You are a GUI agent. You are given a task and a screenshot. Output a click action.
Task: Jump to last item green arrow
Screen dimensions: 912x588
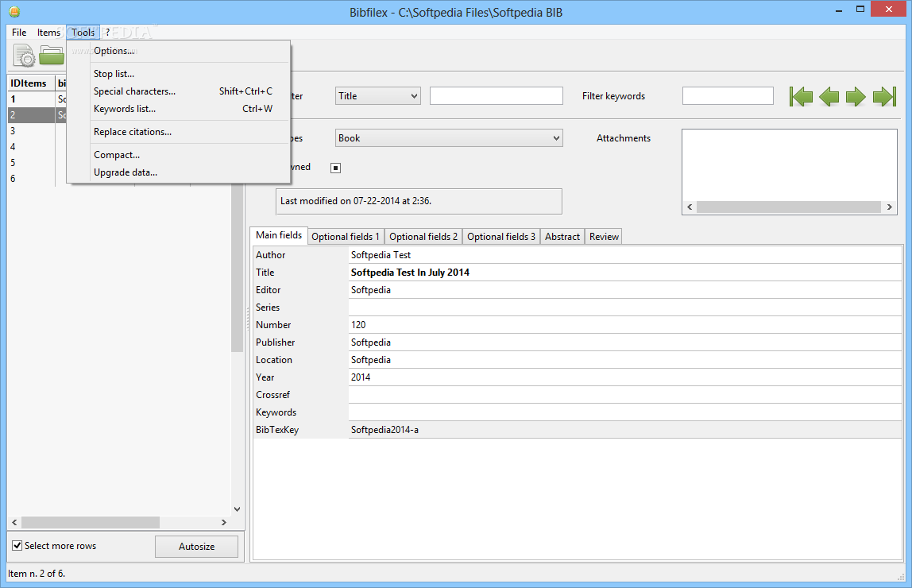884,97
